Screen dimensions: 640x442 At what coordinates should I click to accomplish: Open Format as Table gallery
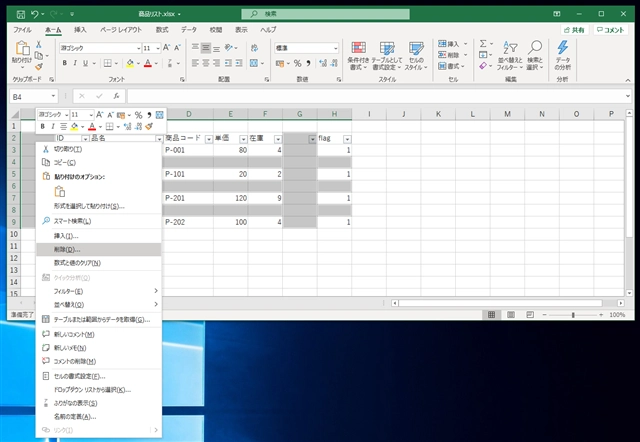click(387, 56)
